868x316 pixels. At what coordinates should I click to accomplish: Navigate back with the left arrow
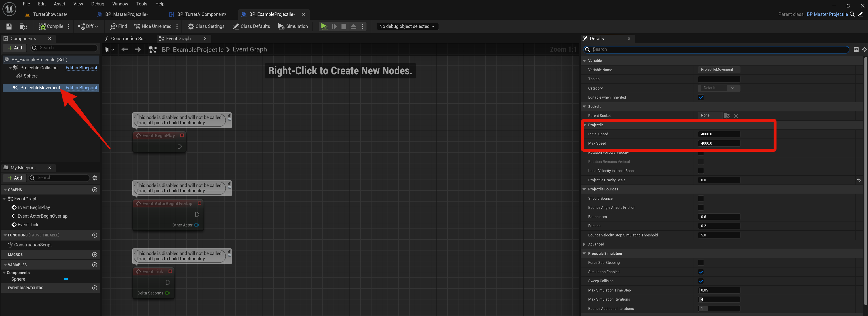coord(125,50)
